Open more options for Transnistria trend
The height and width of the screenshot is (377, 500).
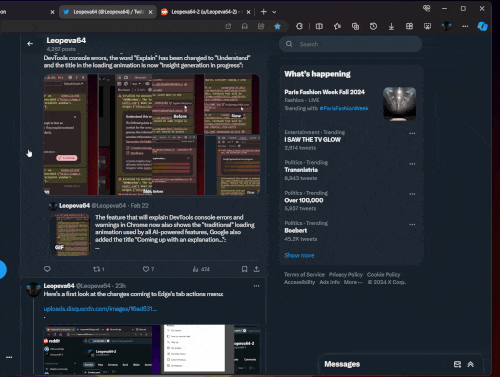pyautogui.click(x=412, y=164)
